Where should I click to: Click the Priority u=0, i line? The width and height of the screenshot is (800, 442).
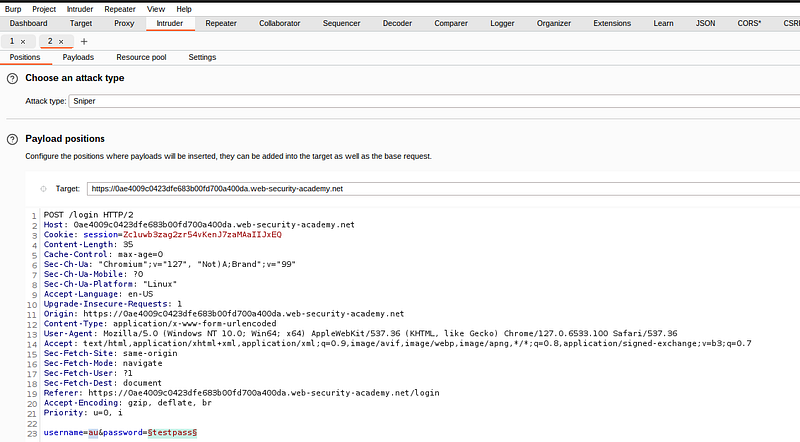(83, 413)
